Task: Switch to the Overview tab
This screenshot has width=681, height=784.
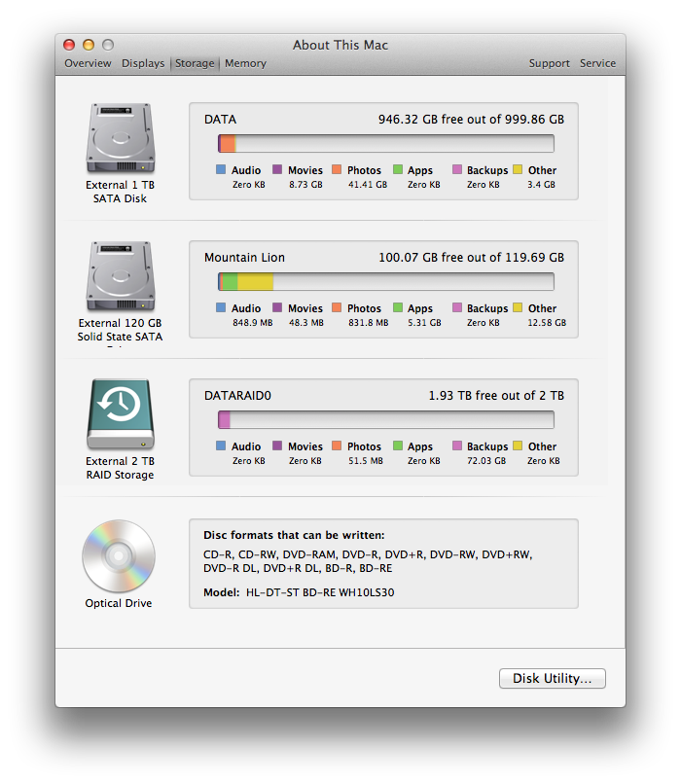Action: coord(88,63)
